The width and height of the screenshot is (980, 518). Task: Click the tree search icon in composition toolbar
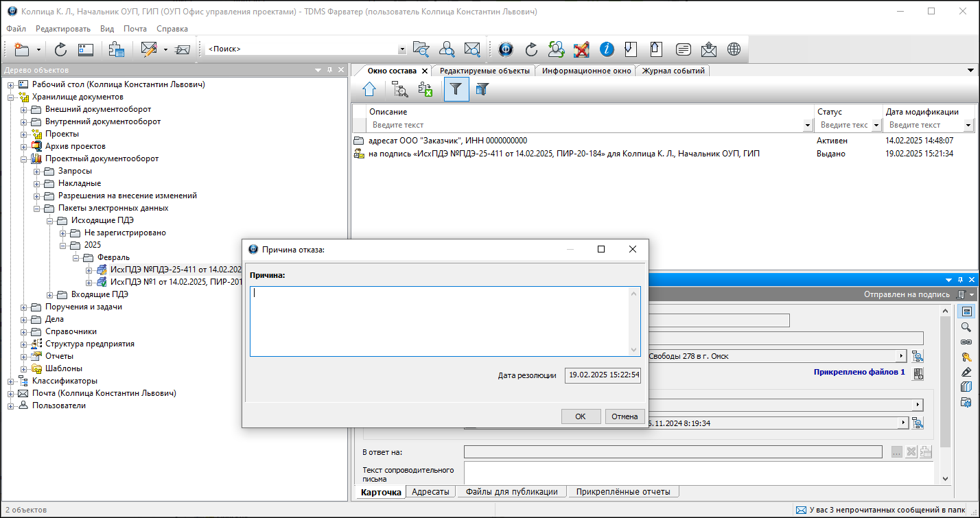[x=400, y=89]
